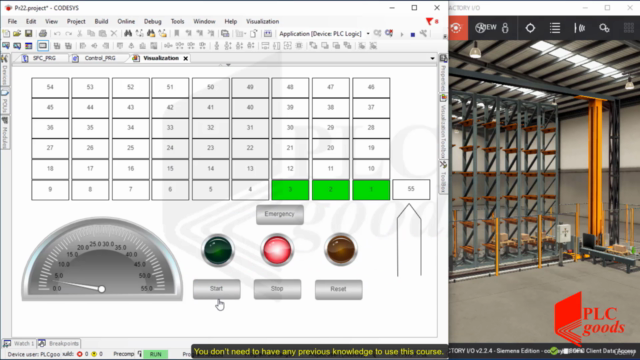Click storage cell 31
This screenshot has height=360, width=640.
click(x=250, y=128)
